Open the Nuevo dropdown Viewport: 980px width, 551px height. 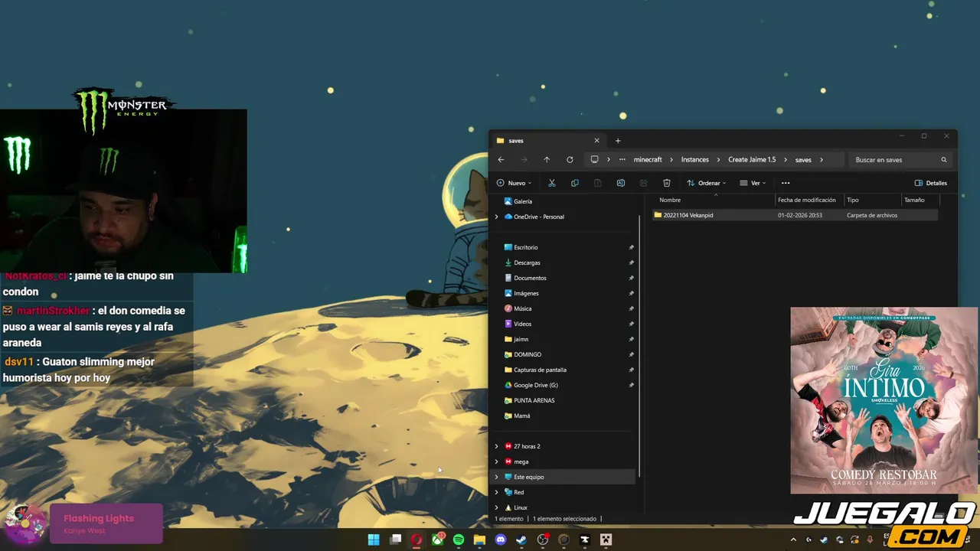tap(514, 183)
